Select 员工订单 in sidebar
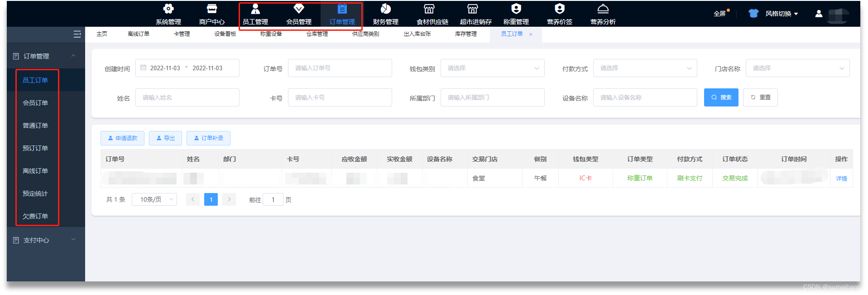Screen dimensions: 868x295 (35, 80)
